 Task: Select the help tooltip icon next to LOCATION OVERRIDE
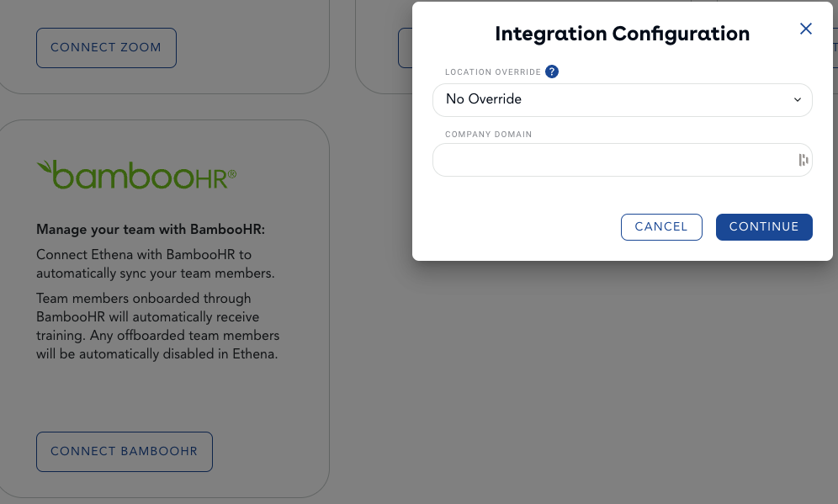pos(552,72)
